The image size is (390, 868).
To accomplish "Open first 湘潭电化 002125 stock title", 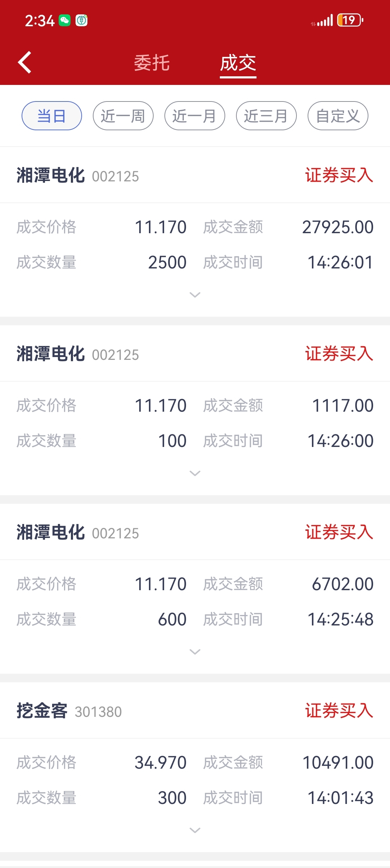I will pyautogui.click(x=78, y=176).
